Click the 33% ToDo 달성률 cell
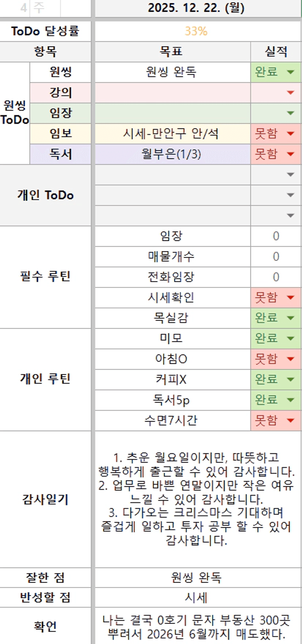302x644 pixels. 196,31
